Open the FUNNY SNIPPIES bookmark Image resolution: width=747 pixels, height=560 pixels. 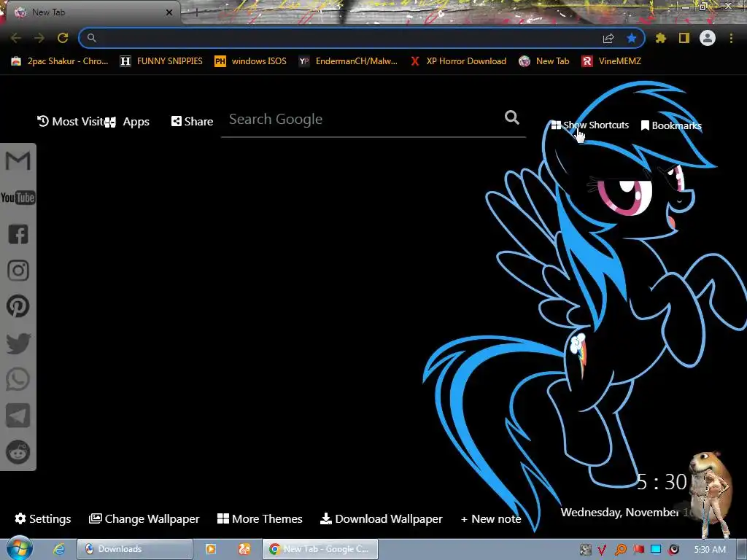click(161, 61)
